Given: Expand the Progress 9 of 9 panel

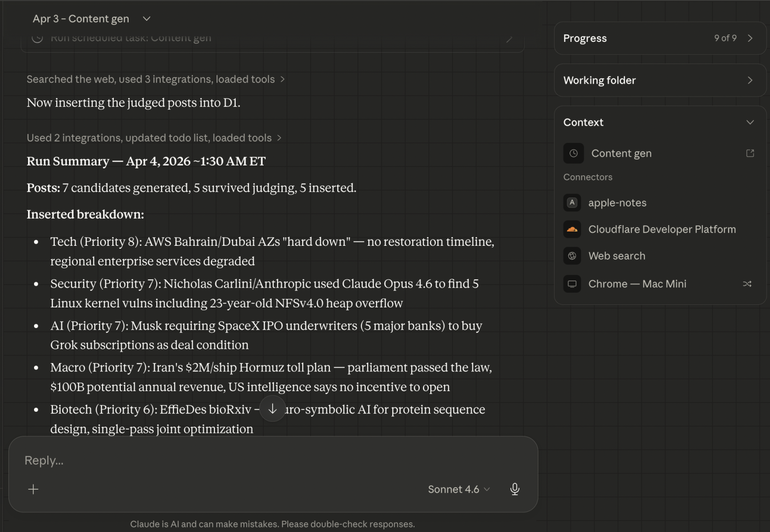Looking at the screenshot, I should point(660,38).
